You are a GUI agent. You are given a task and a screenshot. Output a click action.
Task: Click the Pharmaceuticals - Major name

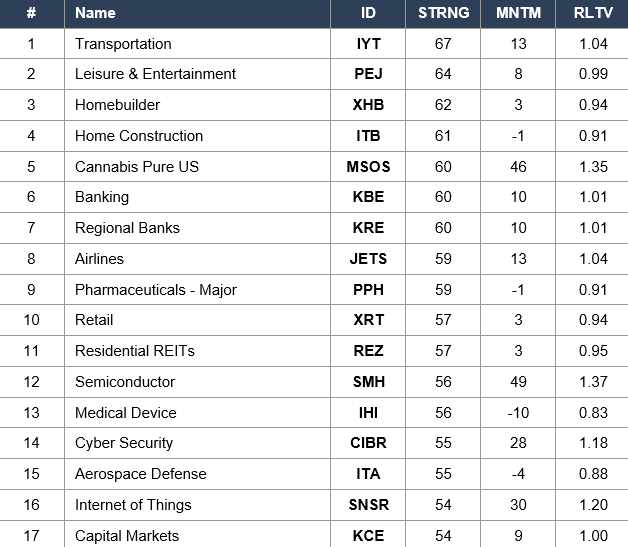point(156,290)
